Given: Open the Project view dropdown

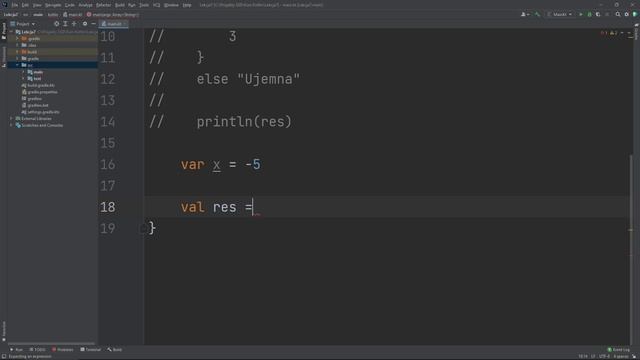Looking at the screenshot, I should [x=23, y=24].
